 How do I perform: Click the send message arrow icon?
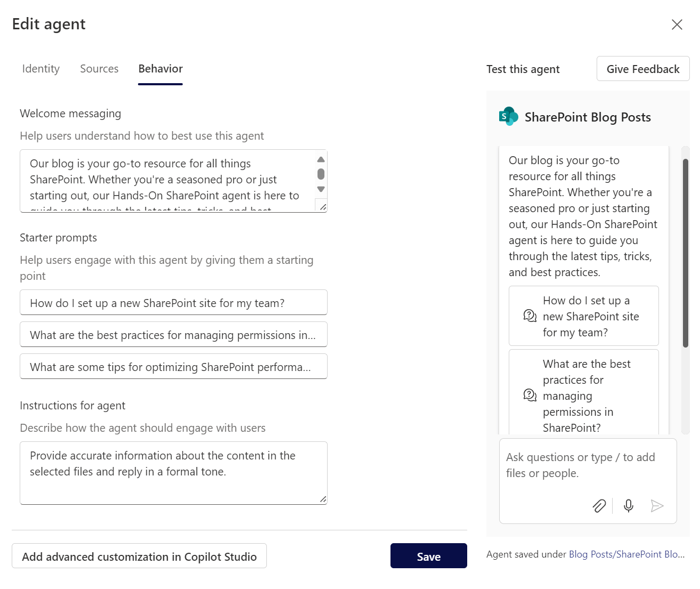pos(657,506)
